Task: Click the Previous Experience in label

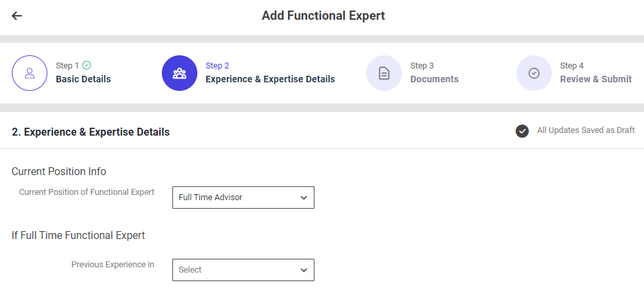Action: click(x=112, y=265)
